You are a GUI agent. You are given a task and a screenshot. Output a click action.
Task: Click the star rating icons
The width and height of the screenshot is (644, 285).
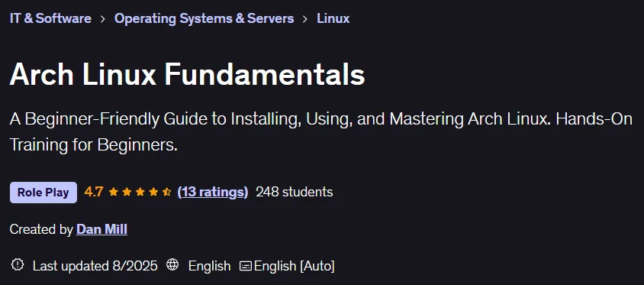140,192
